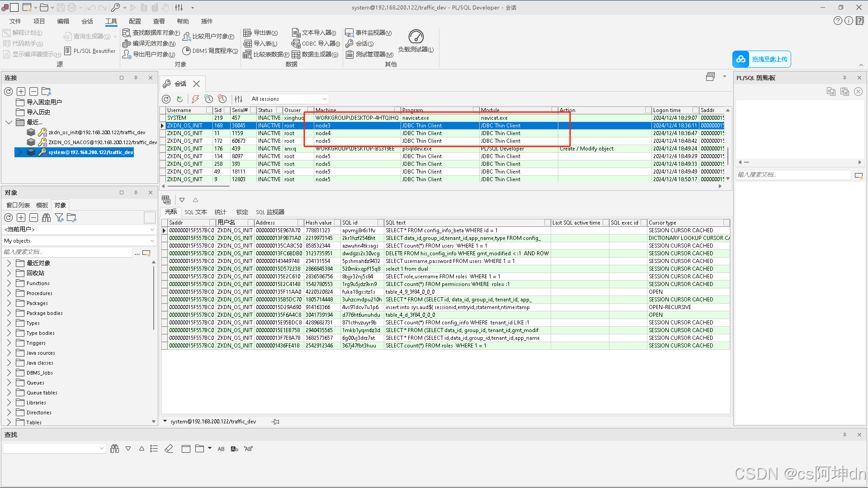The height and width of the screenshot is (488, 868).
Task: Open 测试管理器 (Test Manager)
Action: coord(369,54)
